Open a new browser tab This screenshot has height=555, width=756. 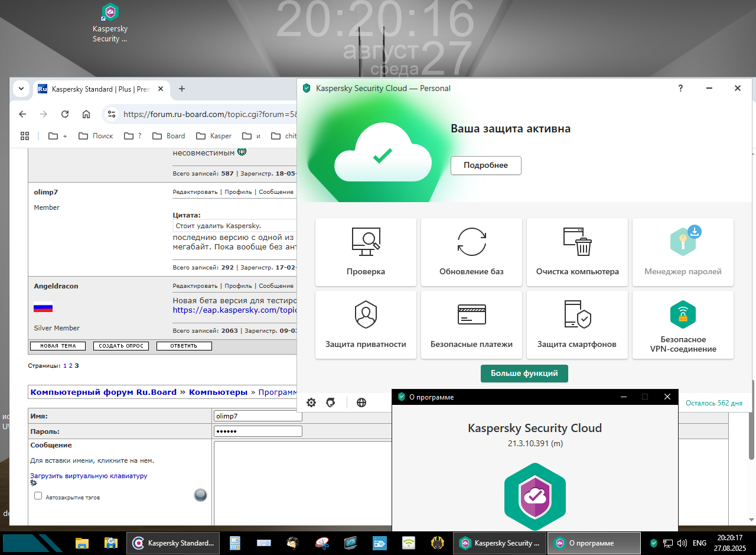182,89
